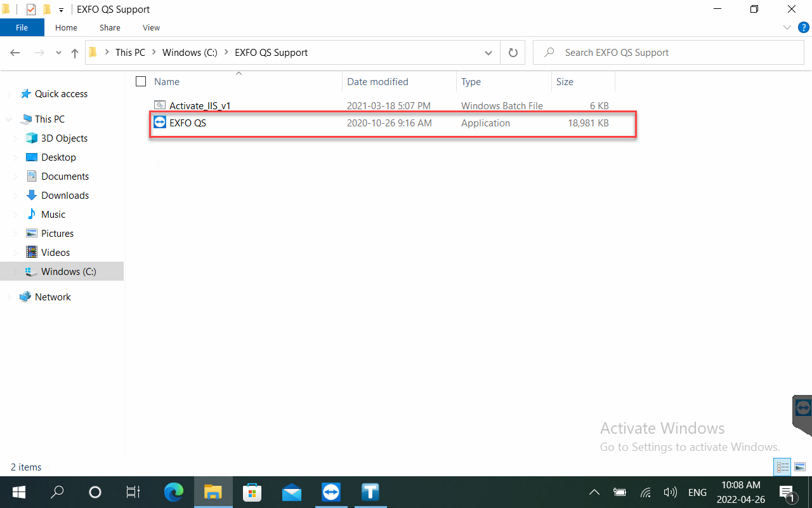This screenshot has height=508, width=812.
Task: Open the File menu
Action: tap(22, 27)
